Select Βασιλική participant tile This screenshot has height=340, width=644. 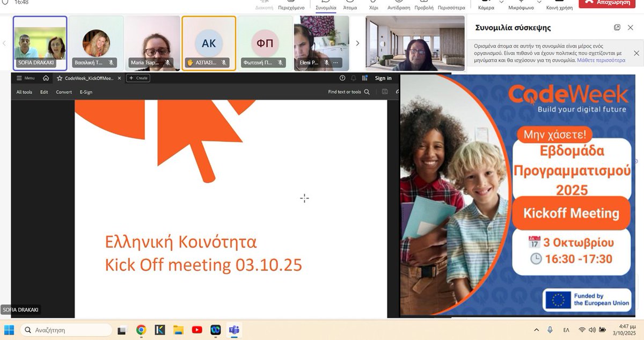(96, 43)
